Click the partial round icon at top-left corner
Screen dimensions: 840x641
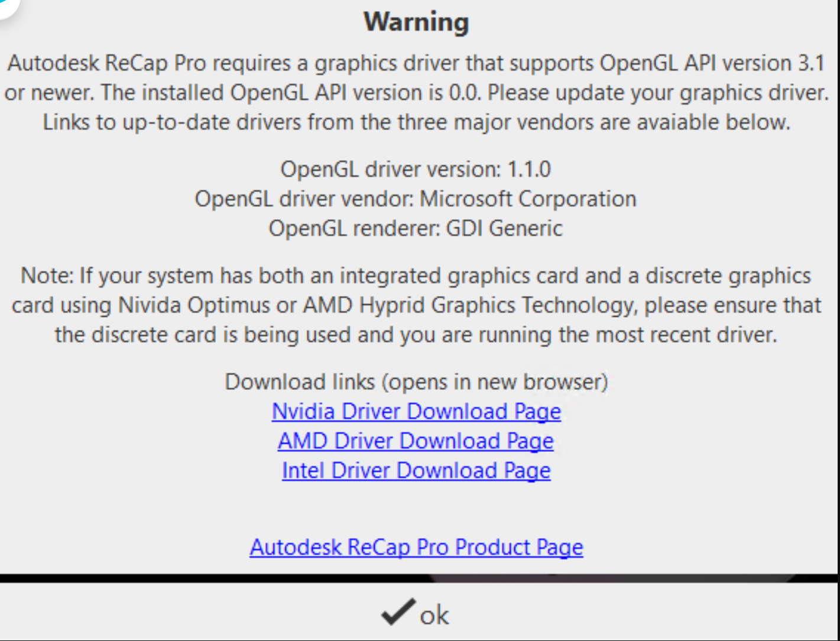(x=8, y=6)
